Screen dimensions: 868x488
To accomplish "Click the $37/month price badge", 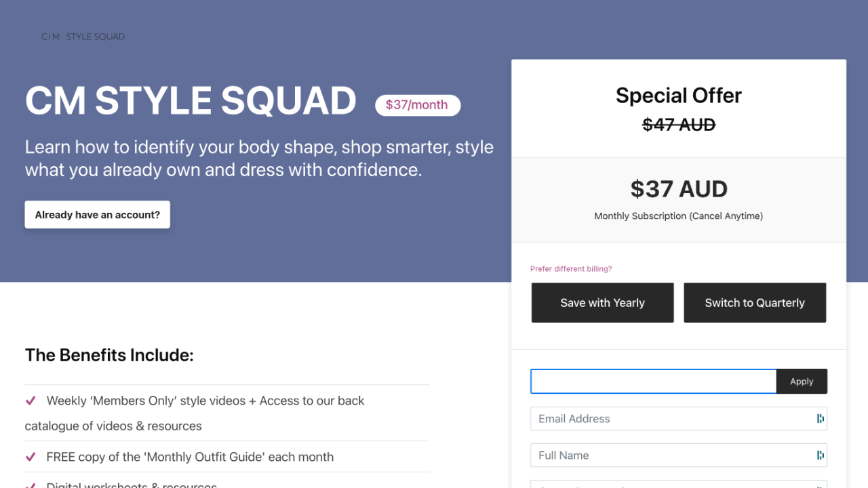I will click(417, 105).
